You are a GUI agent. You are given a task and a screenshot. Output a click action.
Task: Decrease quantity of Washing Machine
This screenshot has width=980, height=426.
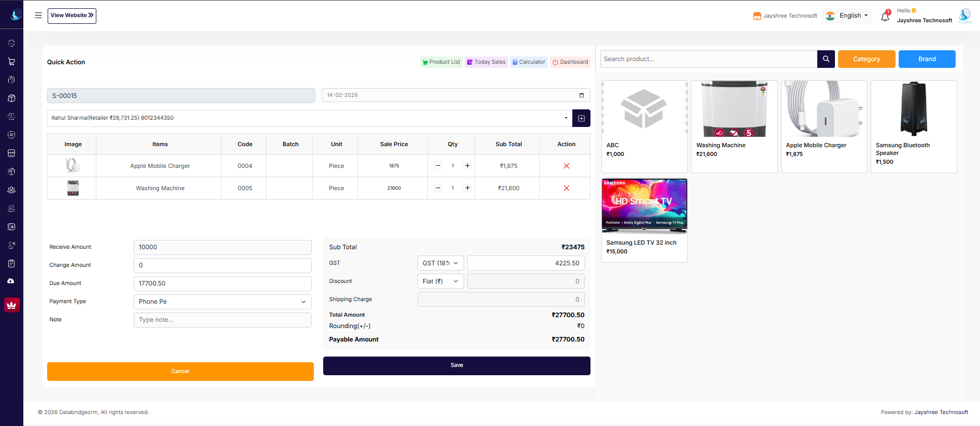(438, 188)
